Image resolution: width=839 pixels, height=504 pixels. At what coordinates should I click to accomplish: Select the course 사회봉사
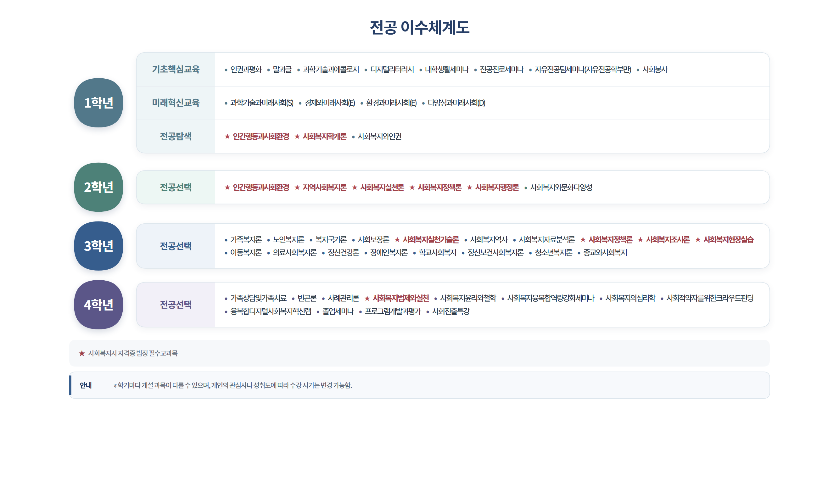coord(655,69)
